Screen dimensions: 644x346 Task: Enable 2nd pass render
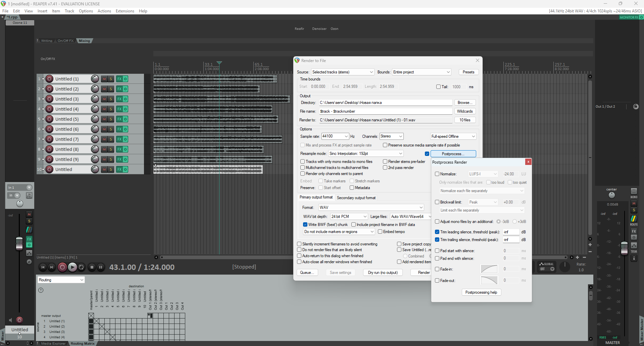click(385, 168)
